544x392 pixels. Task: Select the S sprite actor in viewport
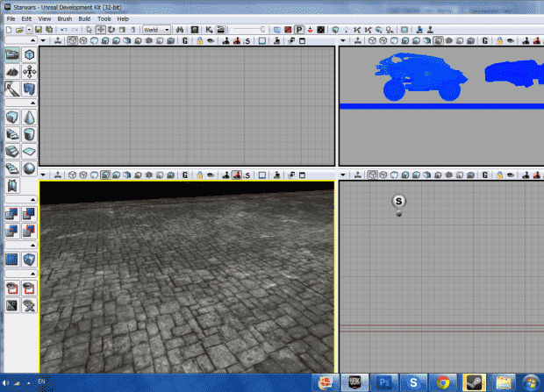pos(399,203)
